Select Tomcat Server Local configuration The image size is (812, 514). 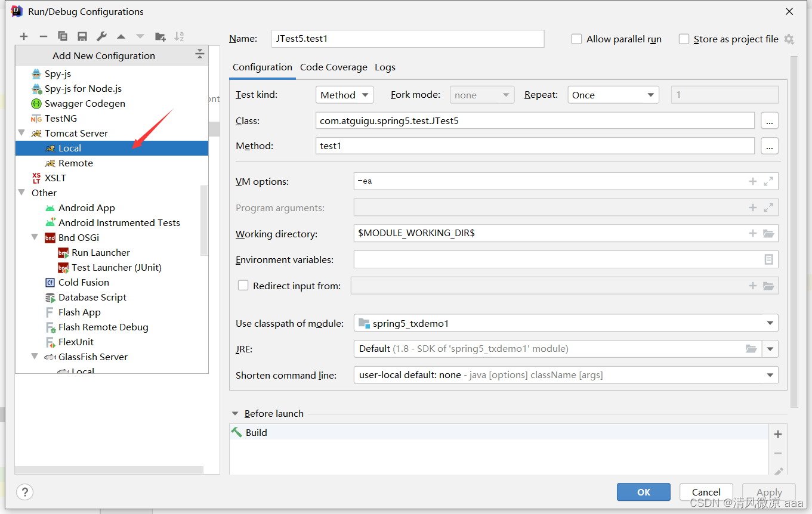tap(112, 148)
